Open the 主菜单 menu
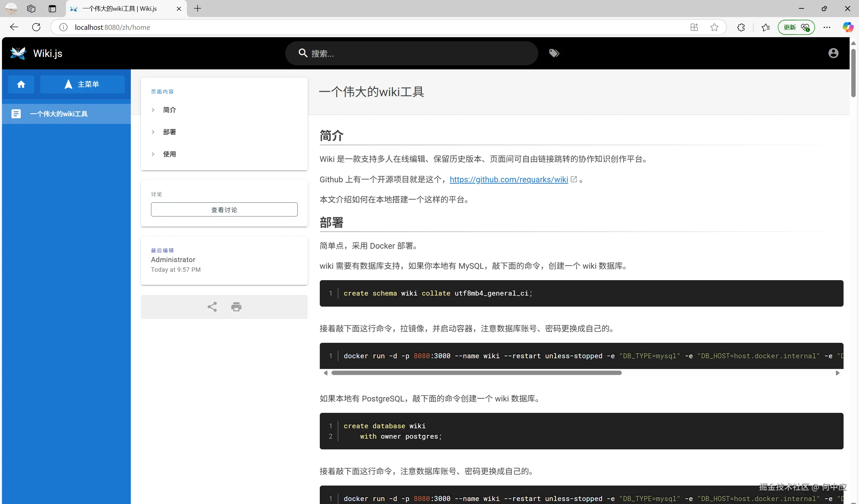The width and height of the screenshot is (859, 504). tap(82, 84)
